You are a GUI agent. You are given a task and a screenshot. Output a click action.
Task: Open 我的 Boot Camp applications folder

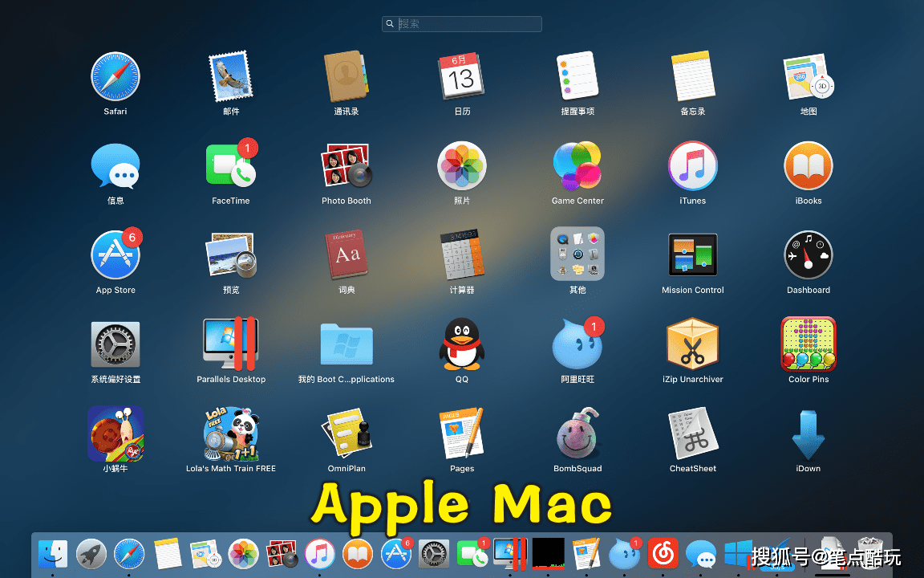pyautogui.click(x=346, y=344)
